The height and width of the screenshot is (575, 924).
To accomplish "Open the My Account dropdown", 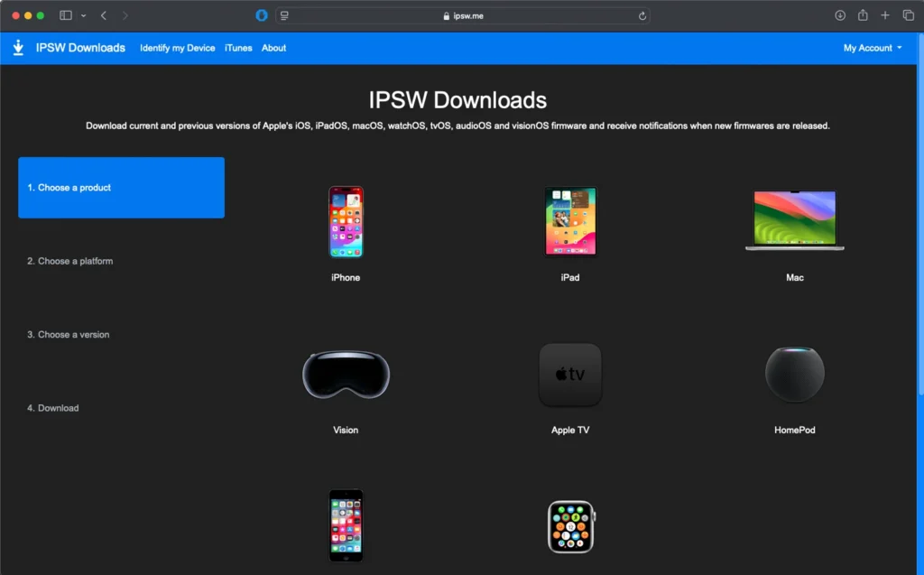I will click(871, 48).
